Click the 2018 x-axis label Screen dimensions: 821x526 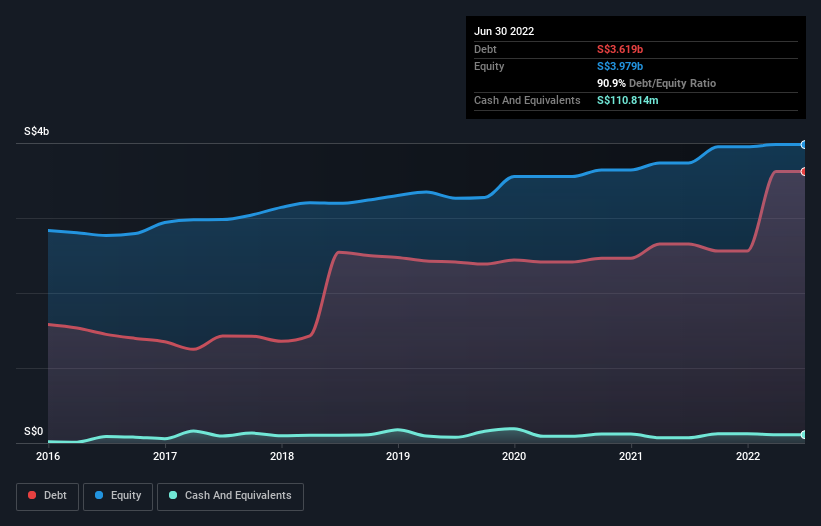coord(282,456)
